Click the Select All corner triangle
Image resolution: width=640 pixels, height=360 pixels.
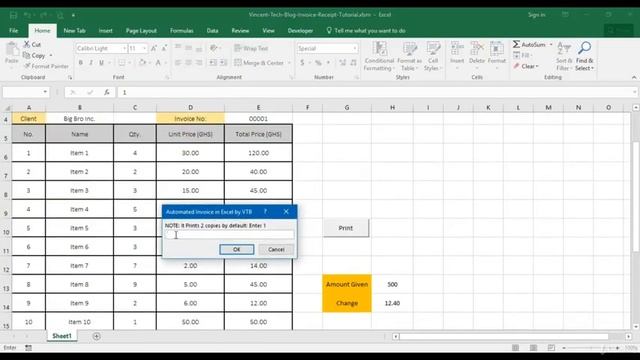tap(7, 108)
